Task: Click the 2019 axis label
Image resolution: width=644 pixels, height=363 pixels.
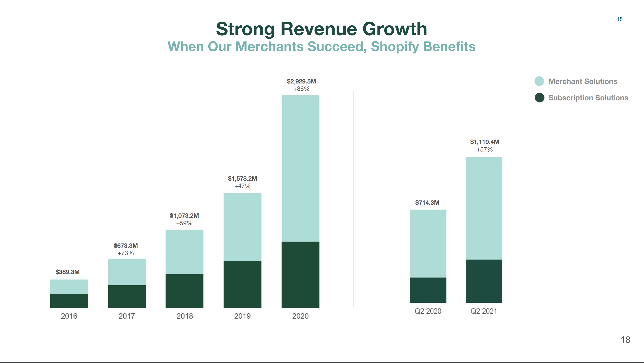Action: pos(243,316)
